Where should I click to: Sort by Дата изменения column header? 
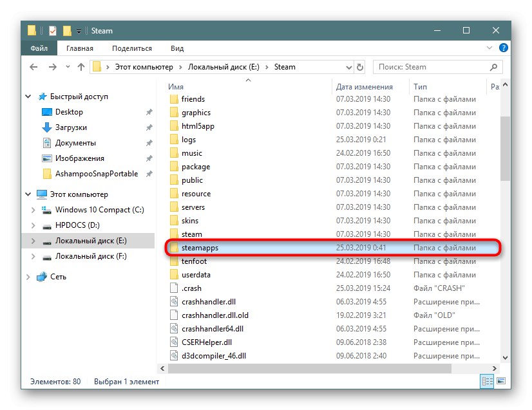[x=365, y=87]
